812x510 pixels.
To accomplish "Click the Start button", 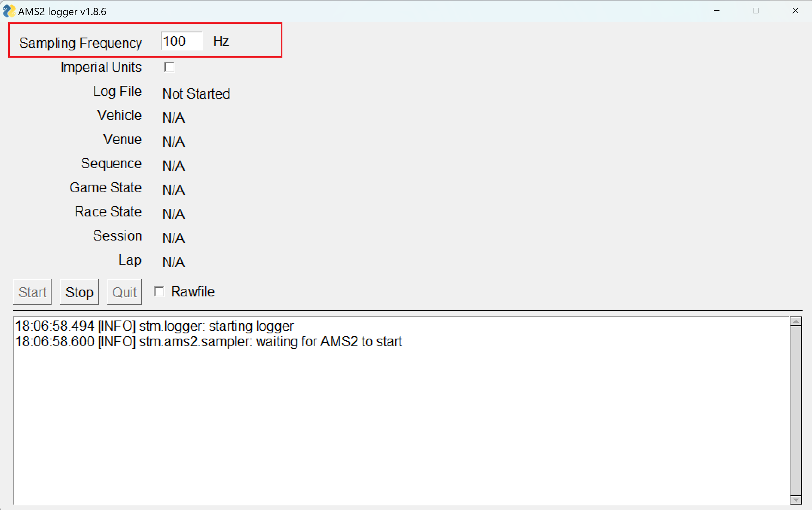I will pos(32,292).
